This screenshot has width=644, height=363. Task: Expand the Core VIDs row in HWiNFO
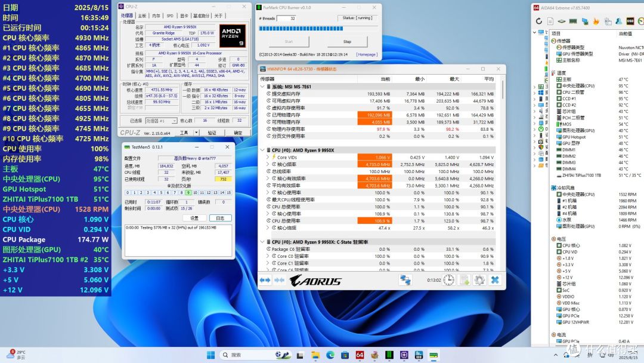[x=268, y=157]
